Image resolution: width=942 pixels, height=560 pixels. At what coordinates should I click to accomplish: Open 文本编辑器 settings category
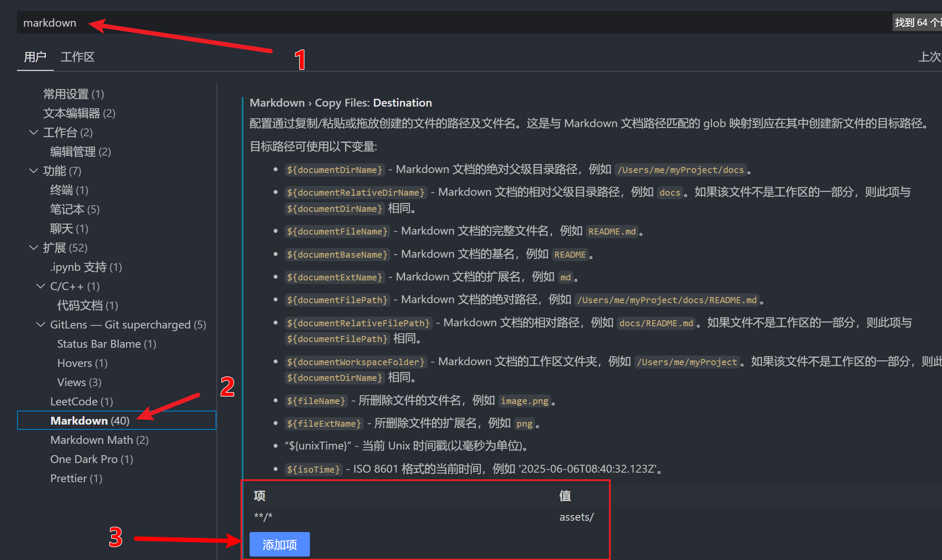coord(79,113)
